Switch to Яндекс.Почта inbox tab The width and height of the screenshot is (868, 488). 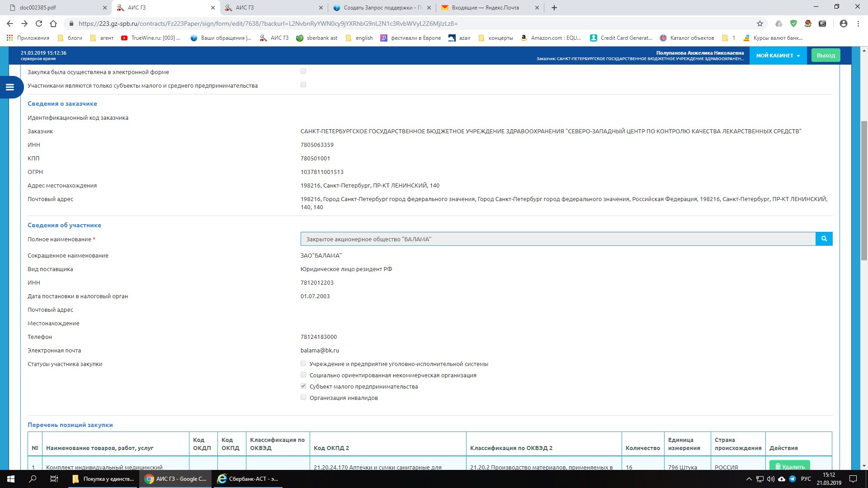point(485,8)
